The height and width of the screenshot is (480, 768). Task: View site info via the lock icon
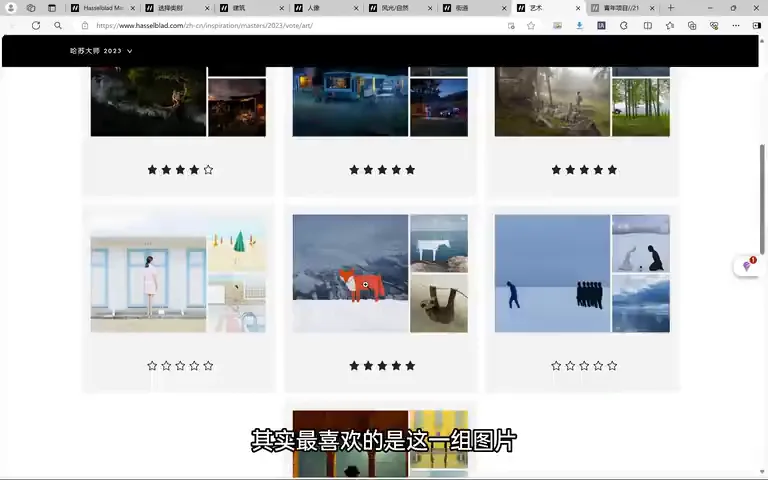[85, 25]
